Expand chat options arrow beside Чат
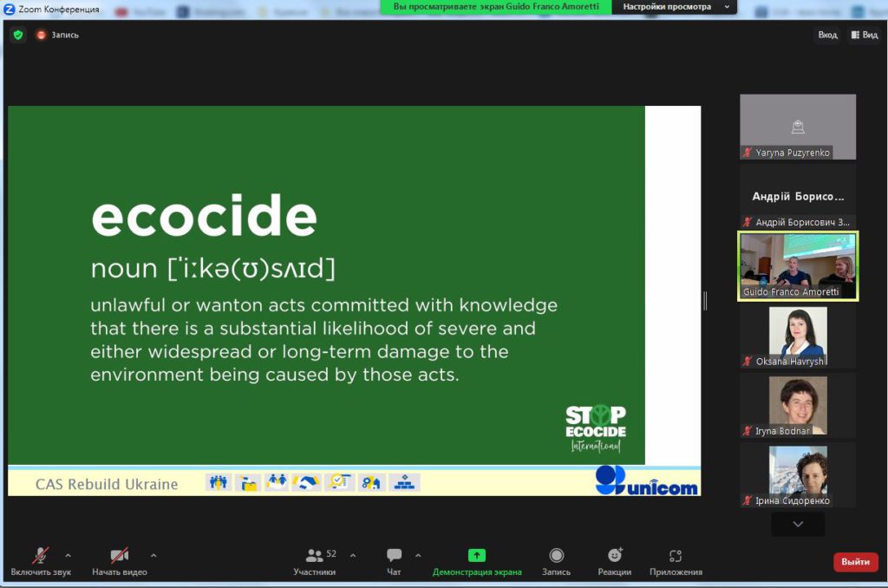This screenshot has height=588, width=888. [x=418, y=555]
